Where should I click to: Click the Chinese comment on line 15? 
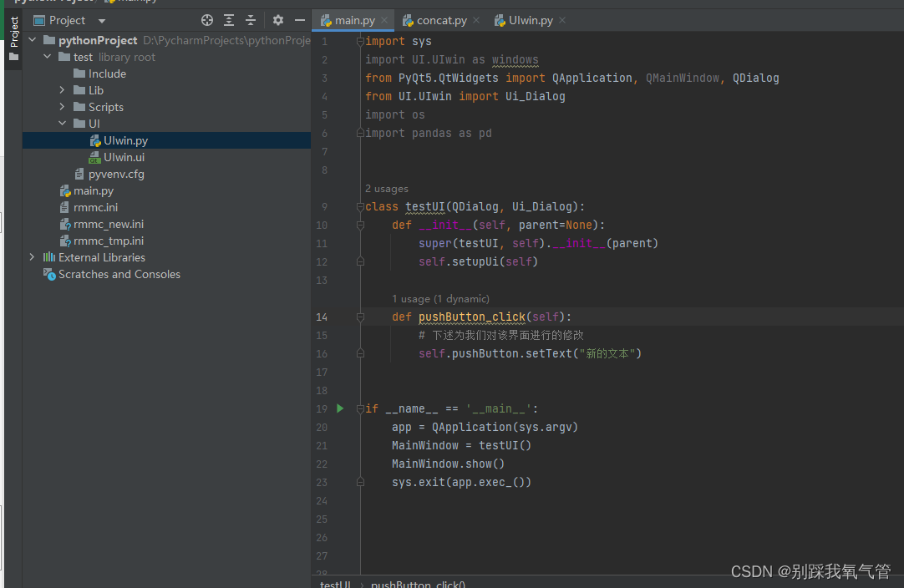point(501,335)
